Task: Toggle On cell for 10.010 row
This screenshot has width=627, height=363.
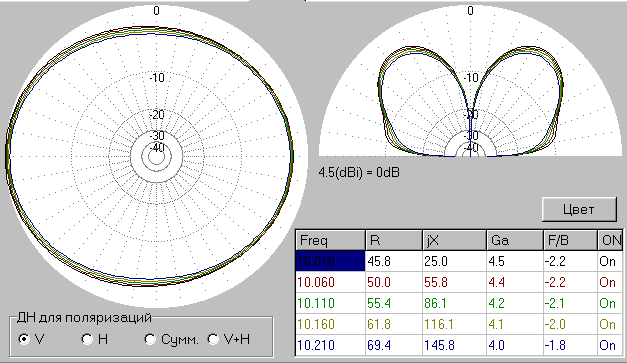Action: click(x=610, y=261)
